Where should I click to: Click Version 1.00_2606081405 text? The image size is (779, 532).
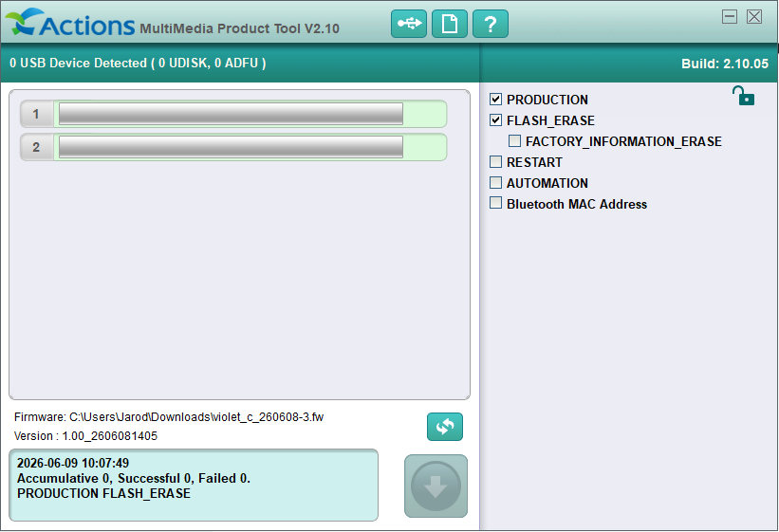[x=85, y=435]
